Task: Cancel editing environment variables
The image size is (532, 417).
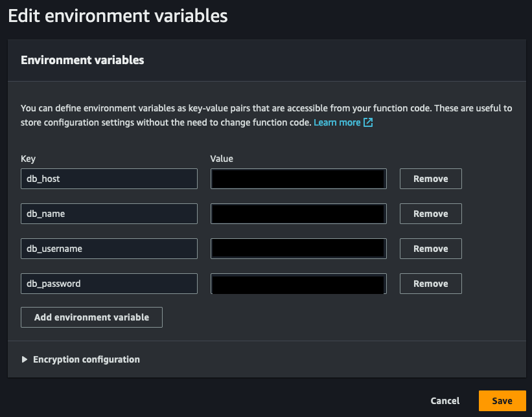Action: click(x=445, y=400)
